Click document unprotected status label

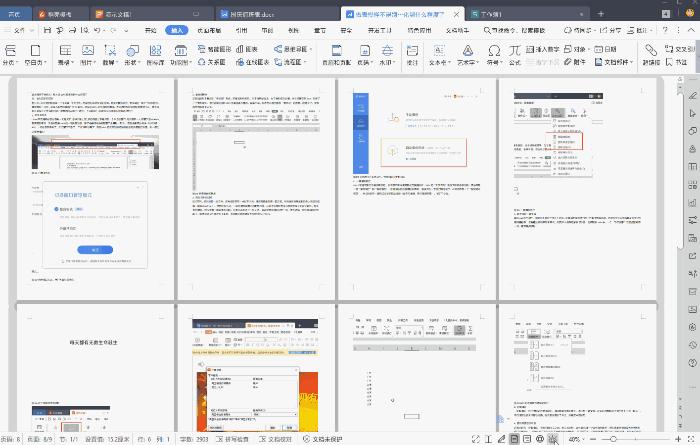tap(322, 439)
